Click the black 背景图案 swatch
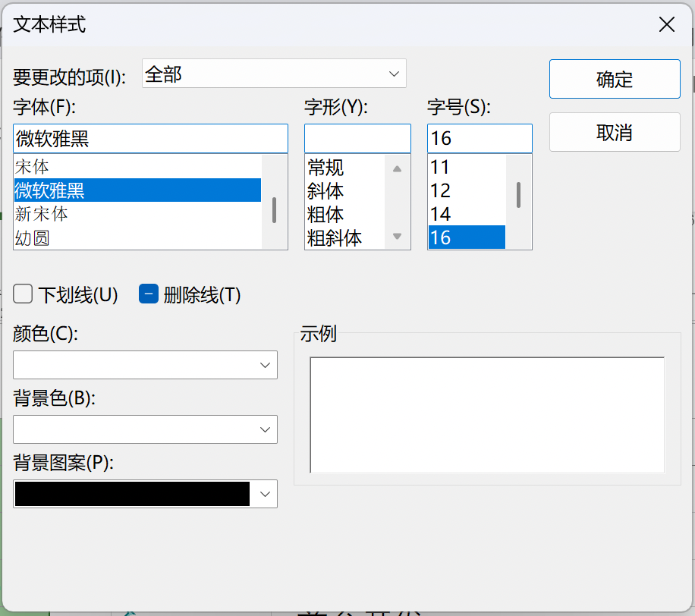Image resolution: width=695 pixels, height=616 pixels. (x=133, y=494)
